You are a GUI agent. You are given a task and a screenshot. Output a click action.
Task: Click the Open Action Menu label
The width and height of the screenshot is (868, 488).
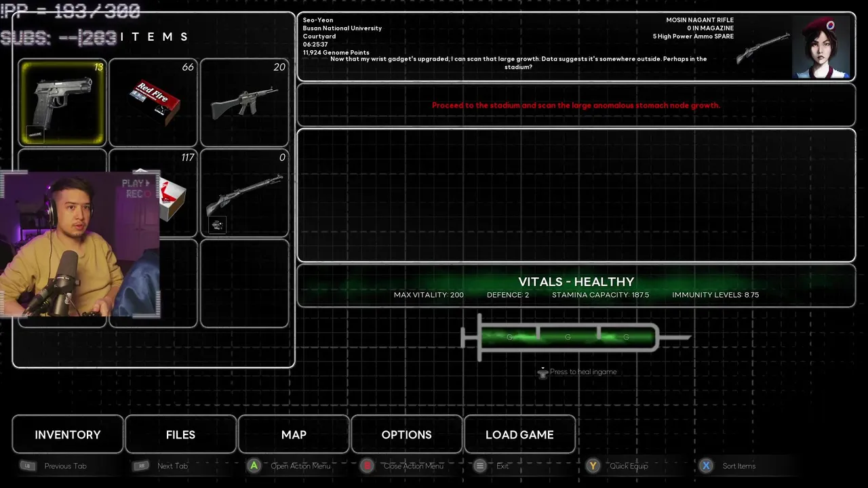pyautogui.click(x=300, y=466)
